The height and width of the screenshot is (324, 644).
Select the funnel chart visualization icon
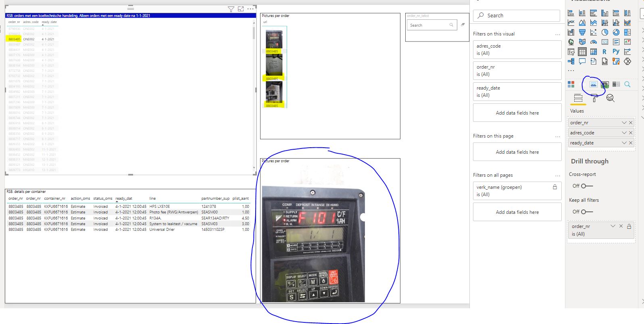coord(582,32)
